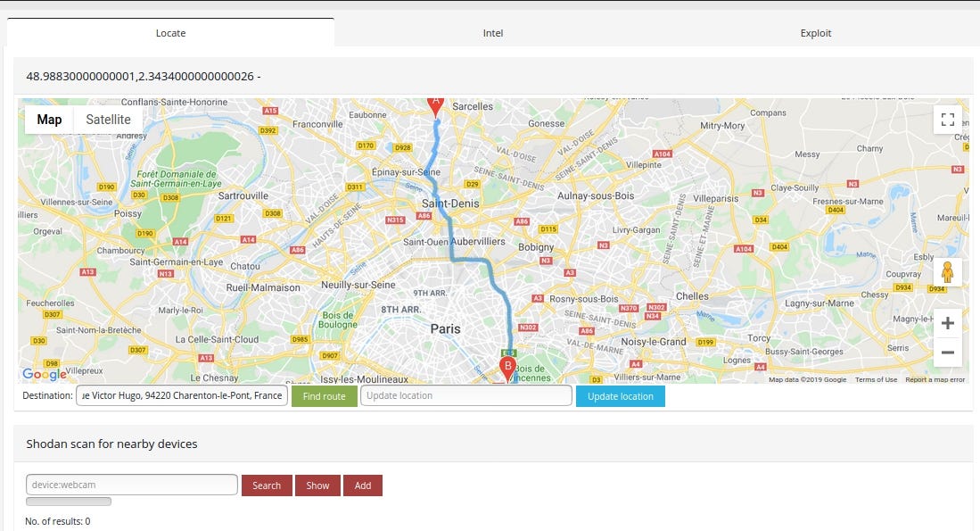Open the Intel tab
The height and width of the screenshot is (531, 980).
[x=492, y=32]
